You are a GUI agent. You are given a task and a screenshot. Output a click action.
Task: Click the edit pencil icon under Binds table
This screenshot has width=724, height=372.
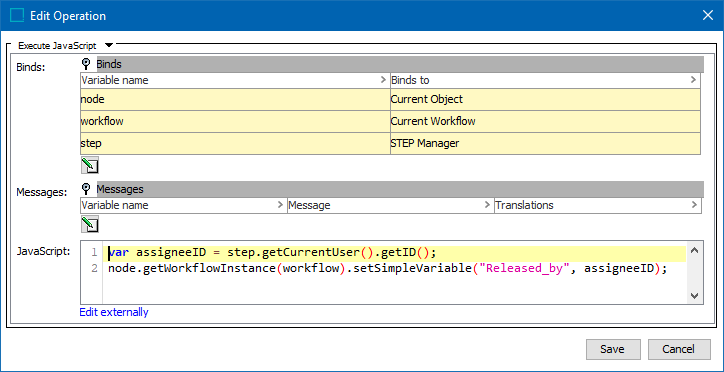point(90,165)
